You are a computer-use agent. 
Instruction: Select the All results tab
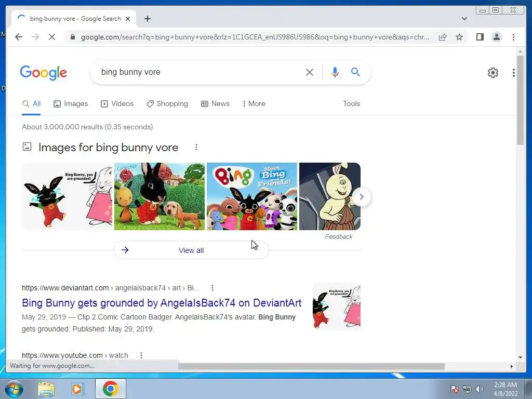coord(31,104)
